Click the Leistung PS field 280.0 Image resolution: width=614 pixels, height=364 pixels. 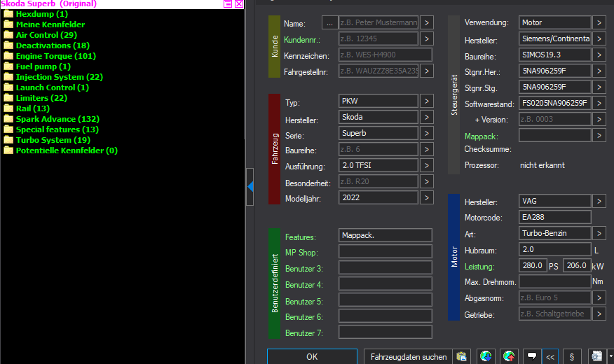coord(533,265)
